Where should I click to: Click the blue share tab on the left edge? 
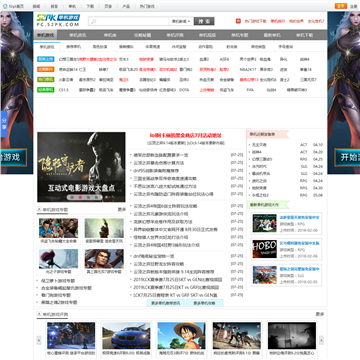(x=4, y=124)
